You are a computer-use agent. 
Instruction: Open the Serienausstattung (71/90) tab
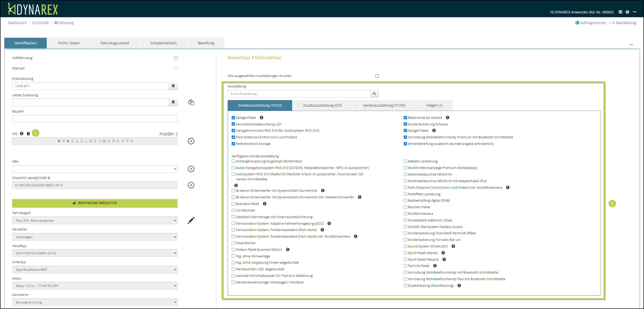point(384,105)
